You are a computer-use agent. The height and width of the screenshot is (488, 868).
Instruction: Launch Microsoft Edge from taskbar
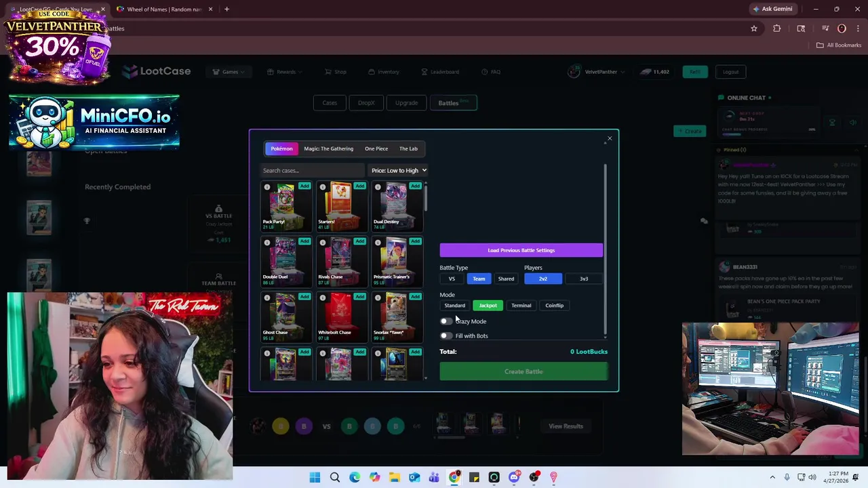[x=355, y=478]
